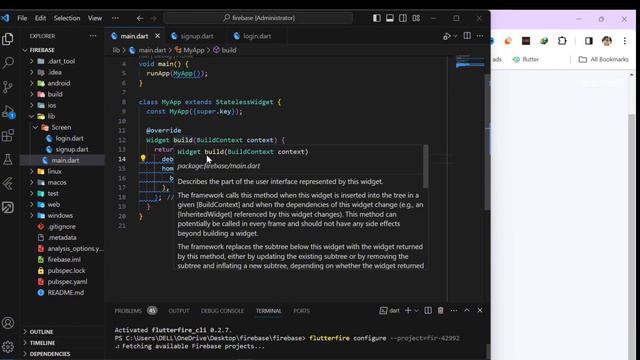Go back with the navigation left arrow
Viewport: 640px width, 360px height.
click(140, 18)
